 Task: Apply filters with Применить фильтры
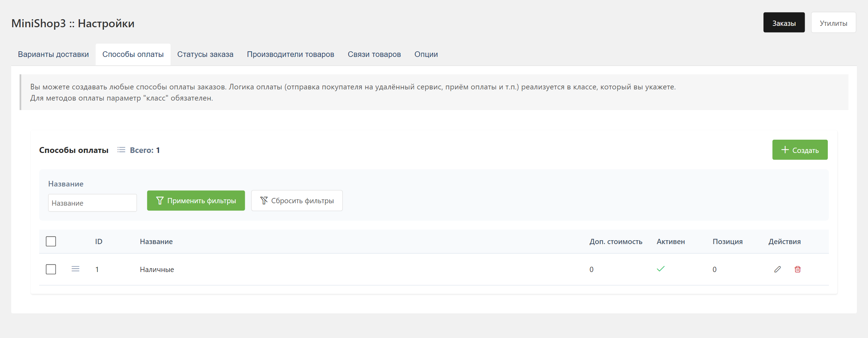point(196,200)
